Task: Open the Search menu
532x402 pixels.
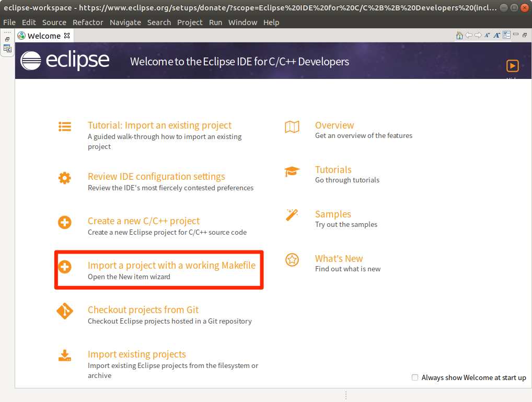Action: click(159, 22)
